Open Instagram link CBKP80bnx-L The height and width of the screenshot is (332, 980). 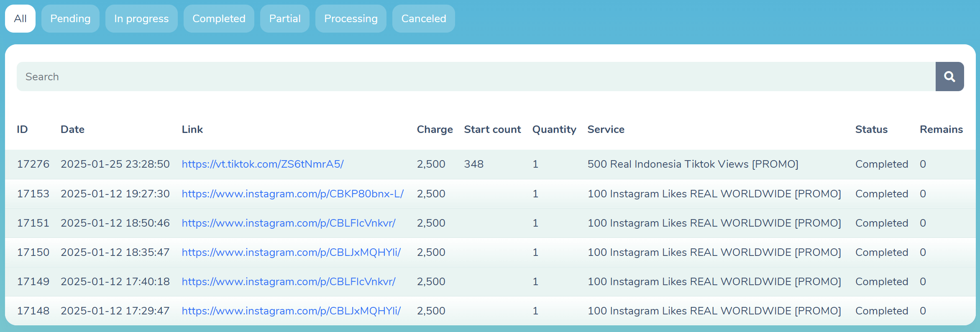point(292,194)
